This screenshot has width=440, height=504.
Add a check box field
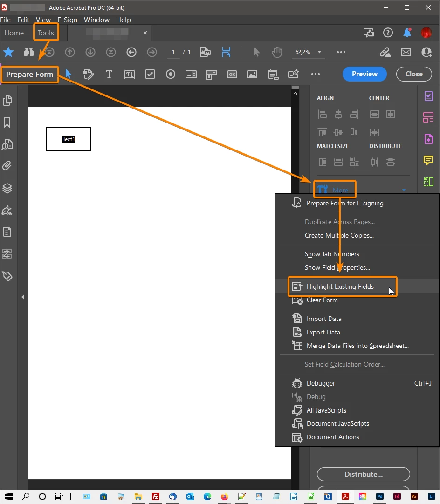click(x=150, y=74)
